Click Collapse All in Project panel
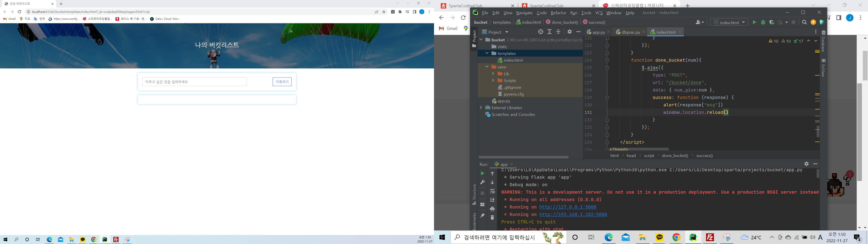The image size is (868, 244). (558, 32)
